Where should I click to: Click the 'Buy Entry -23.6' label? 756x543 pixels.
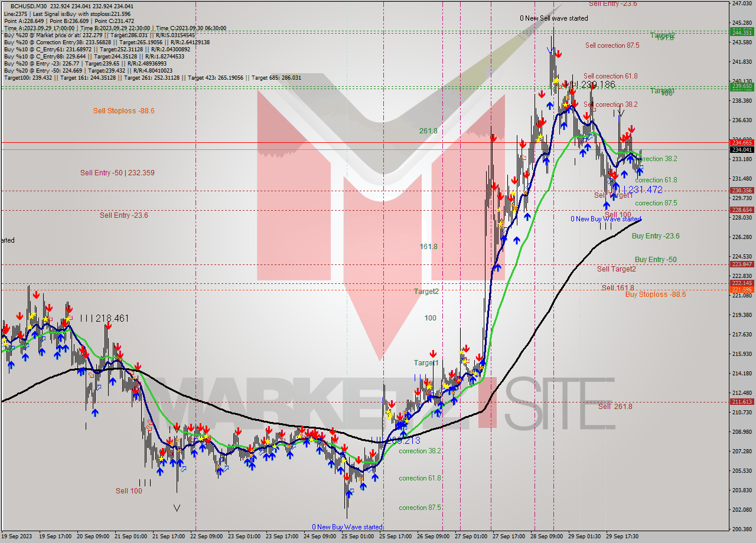click(x=656, y=235)
